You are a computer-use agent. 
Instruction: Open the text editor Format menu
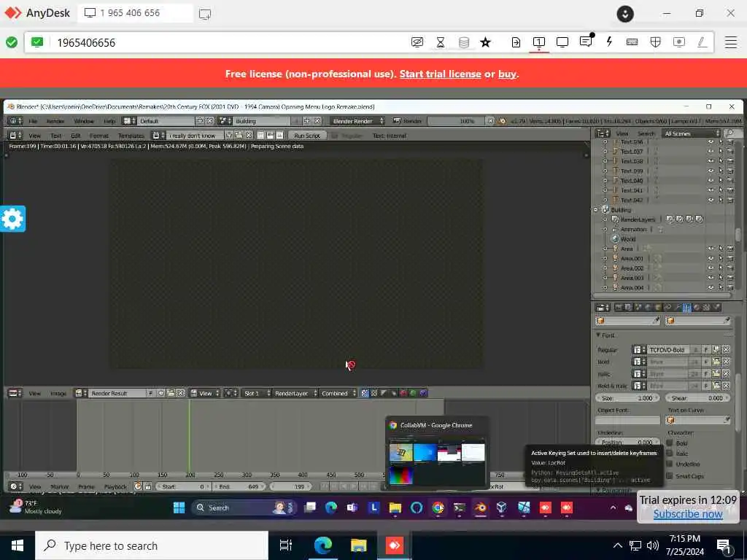(99, 136)
